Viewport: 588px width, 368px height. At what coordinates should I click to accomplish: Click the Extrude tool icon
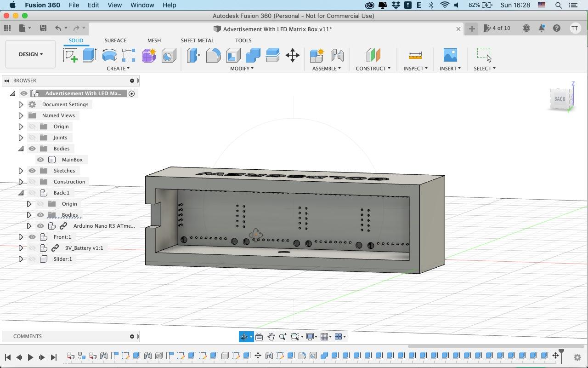coord(90,55)
